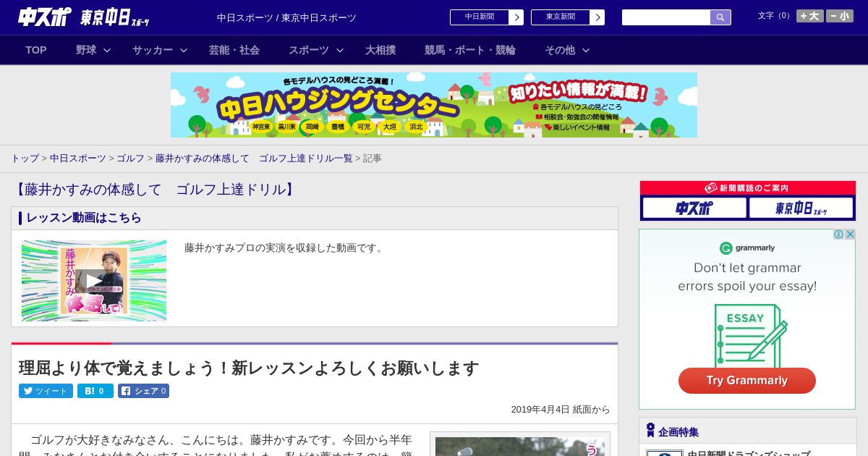Click the header search input field
Image resolution: width=868 pixels, height=456 pixels.
[666, 17]
